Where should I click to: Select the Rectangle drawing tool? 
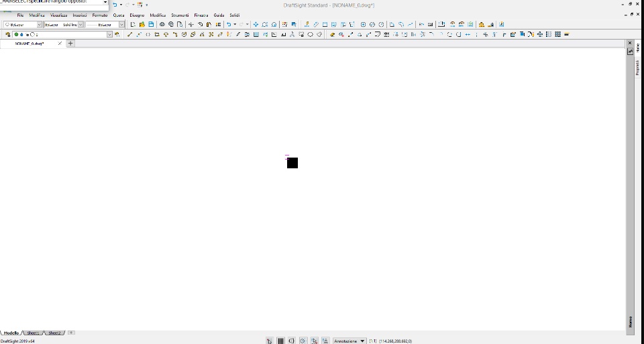157,34
